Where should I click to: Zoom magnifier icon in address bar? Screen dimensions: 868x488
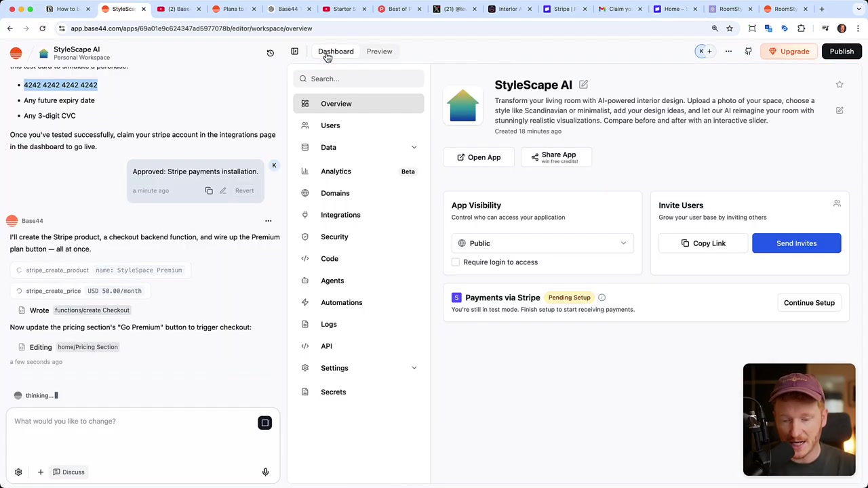pos(715,28)
